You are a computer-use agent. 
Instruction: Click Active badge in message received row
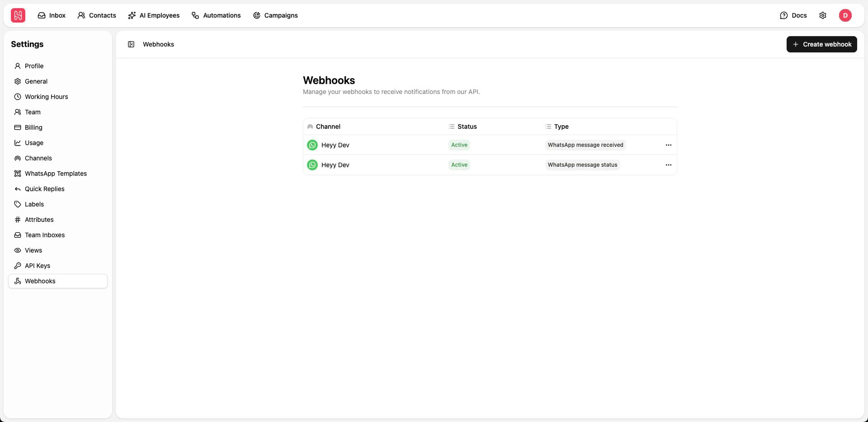pos(459,145)
